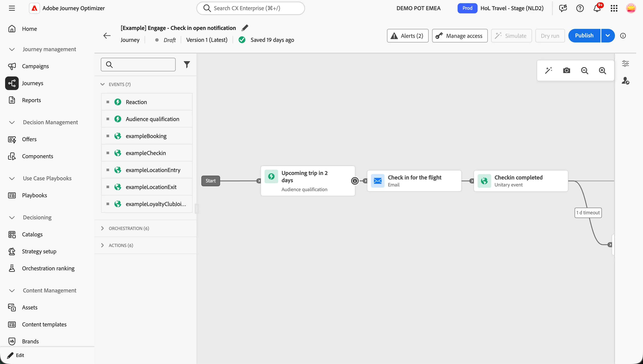Collapse Journey management nav group

[12, 49]
